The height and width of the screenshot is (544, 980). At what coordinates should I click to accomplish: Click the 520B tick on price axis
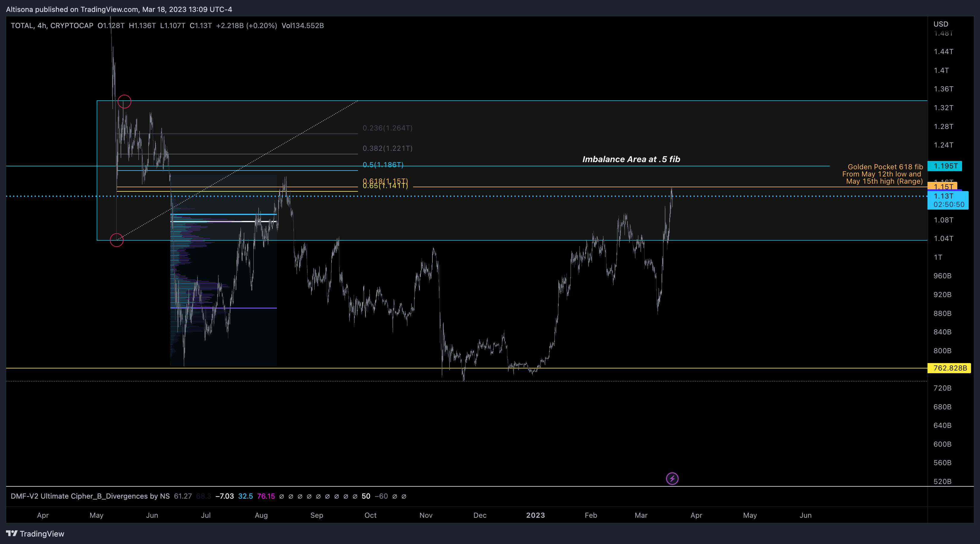coord(942,482)
